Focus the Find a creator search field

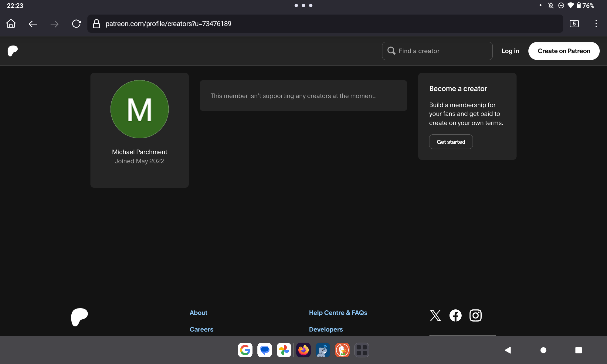pyautogui.click(x=437, y=51)
